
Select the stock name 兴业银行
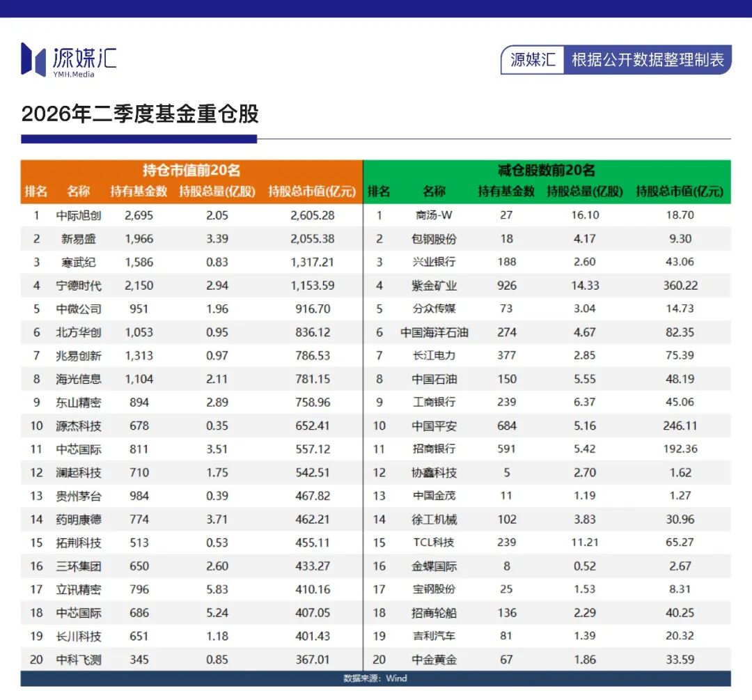point(434,262)
